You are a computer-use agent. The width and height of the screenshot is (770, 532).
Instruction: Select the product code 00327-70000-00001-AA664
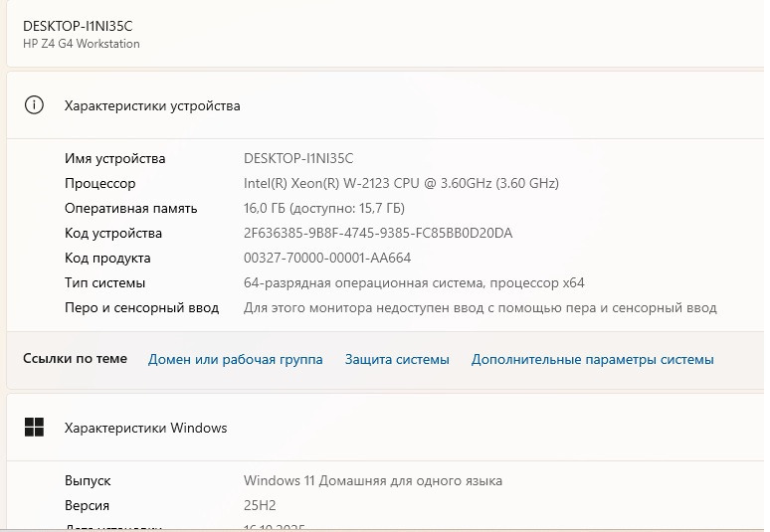click(x=327, y=258)
